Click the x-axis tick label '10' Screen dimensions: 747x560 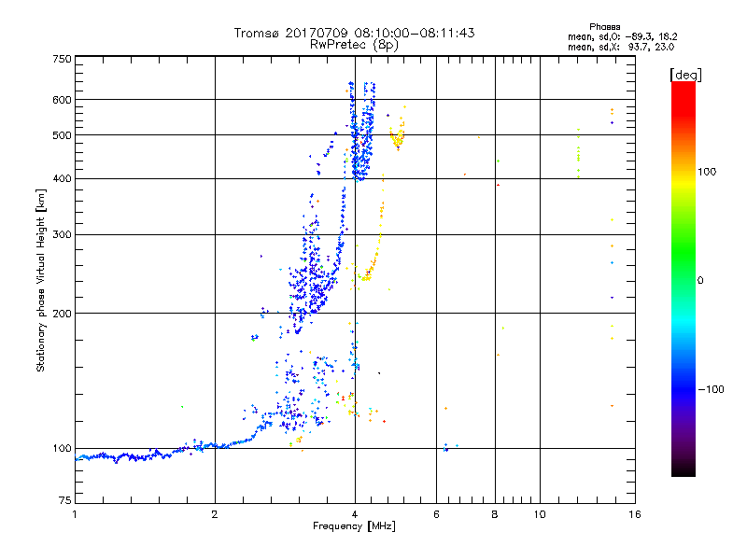(x=540, y=514)
